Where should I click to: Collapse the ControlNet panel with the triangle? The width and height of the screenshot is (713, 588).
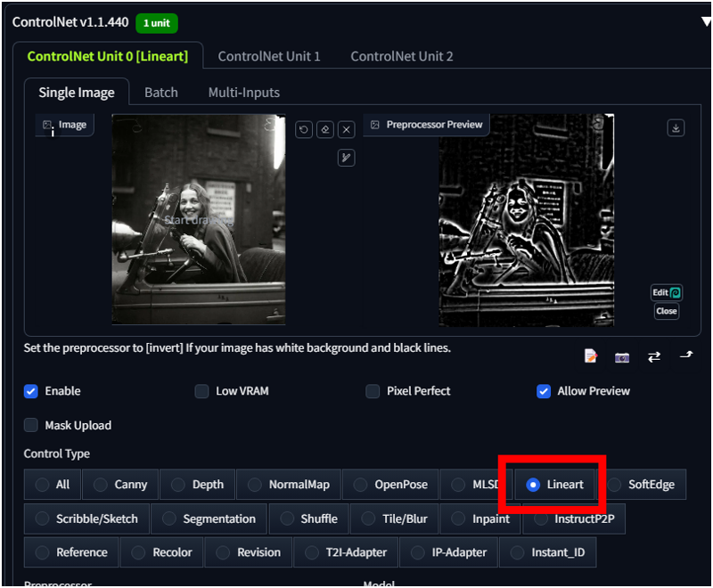point(706,21)
